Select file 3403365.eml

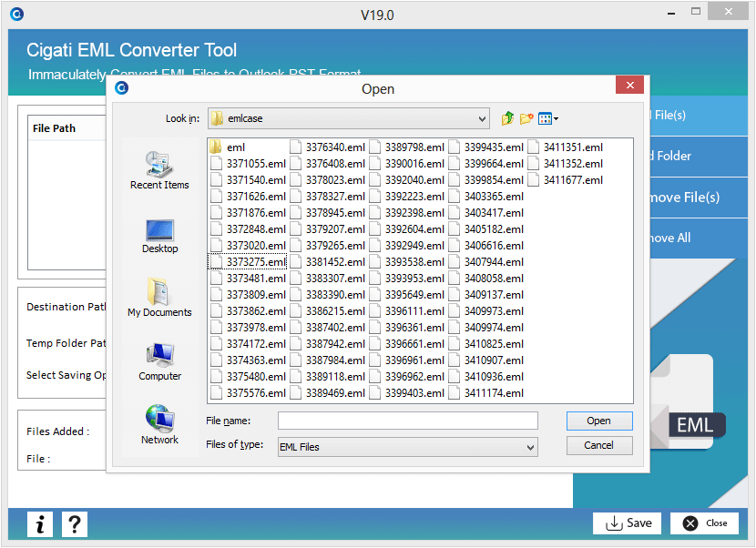(486, 196)
